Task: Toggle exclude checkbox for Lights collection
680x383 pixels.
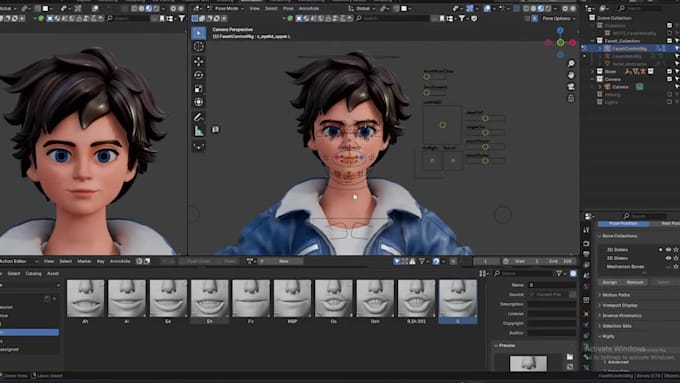Action: (669, 101)
